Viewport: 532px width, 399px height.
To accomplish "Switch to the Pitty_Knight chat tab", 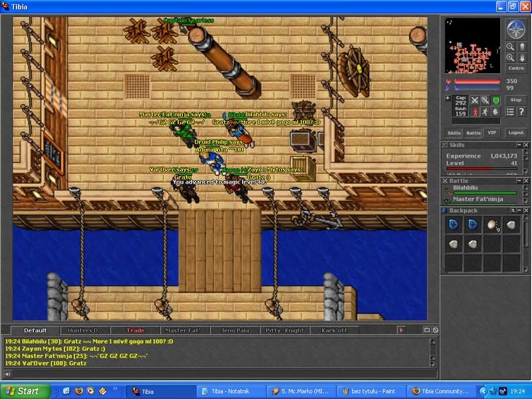I will point(285,331).
